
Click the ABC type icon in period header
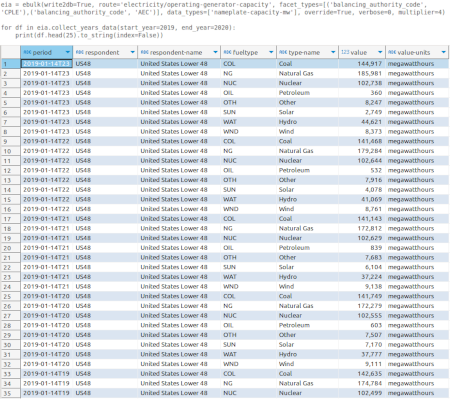[x=27, y=52]
